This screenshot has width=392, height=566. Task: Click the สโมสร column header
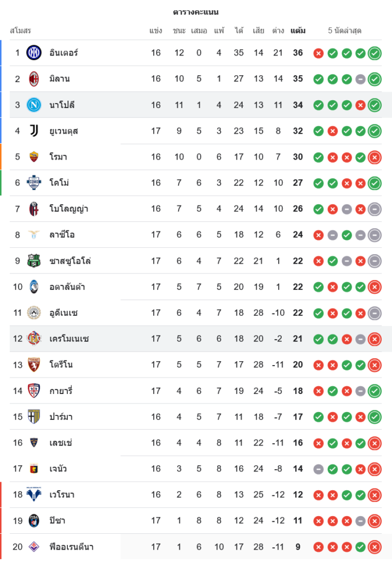tap(20, 31)
